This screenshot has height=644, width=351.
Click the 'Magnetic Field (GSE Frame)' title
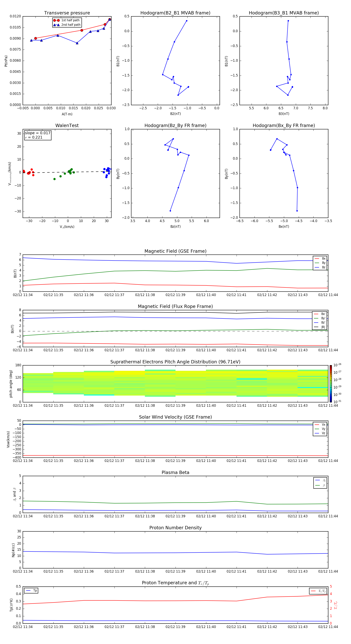pyautogui.click(x=175, y=251)
